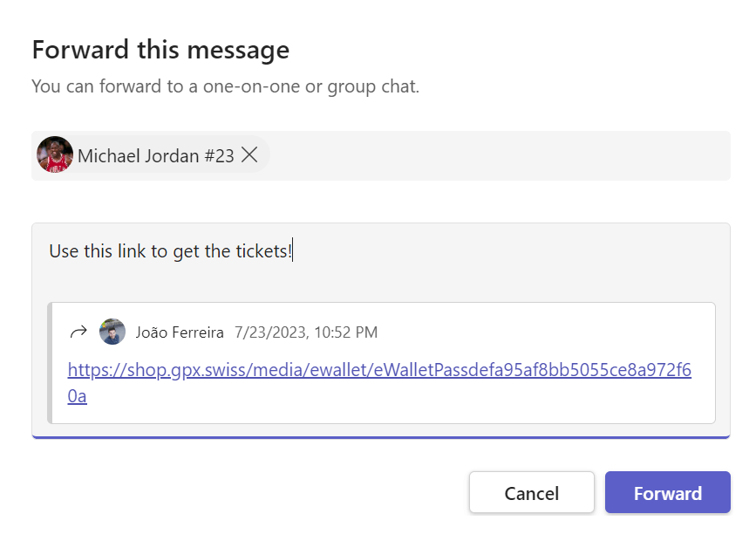The height and width of the screenshot is (548, 756).
Task: Click the text 'Use this link to get the tickets!'
Action: (x=168, y=250)
